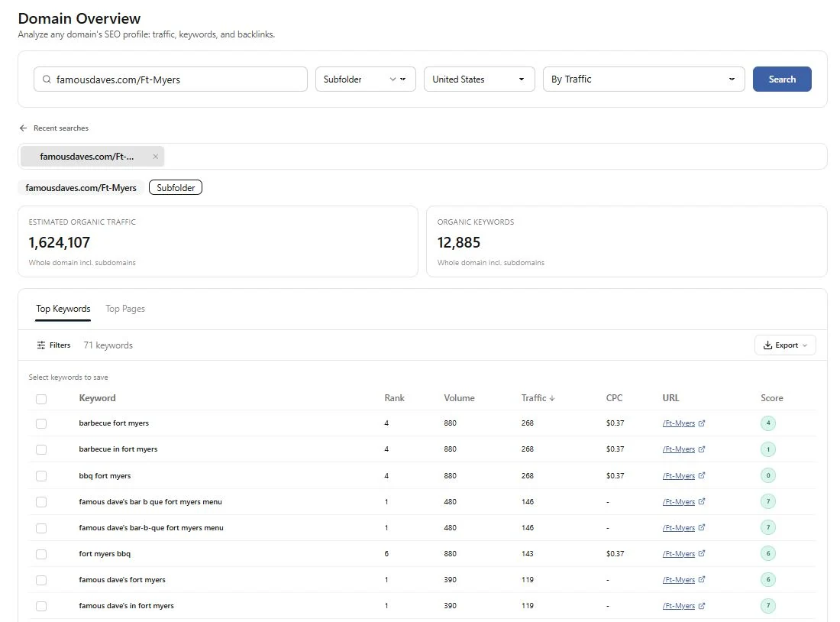Switch to the Top Pages tab
This screenshot has height=622, width=840.
click(125, 309)
